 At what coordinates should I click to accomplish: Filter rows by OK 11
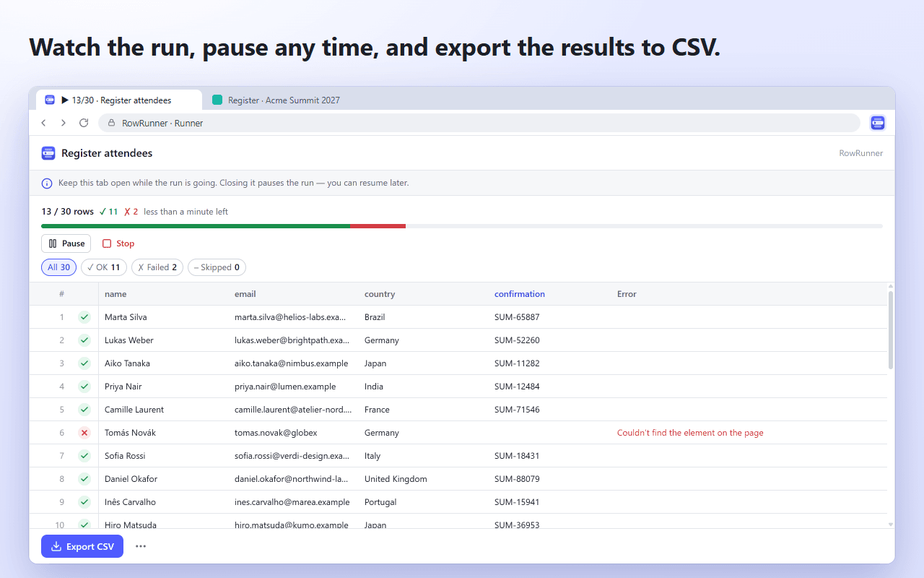[x=104, y=267]
